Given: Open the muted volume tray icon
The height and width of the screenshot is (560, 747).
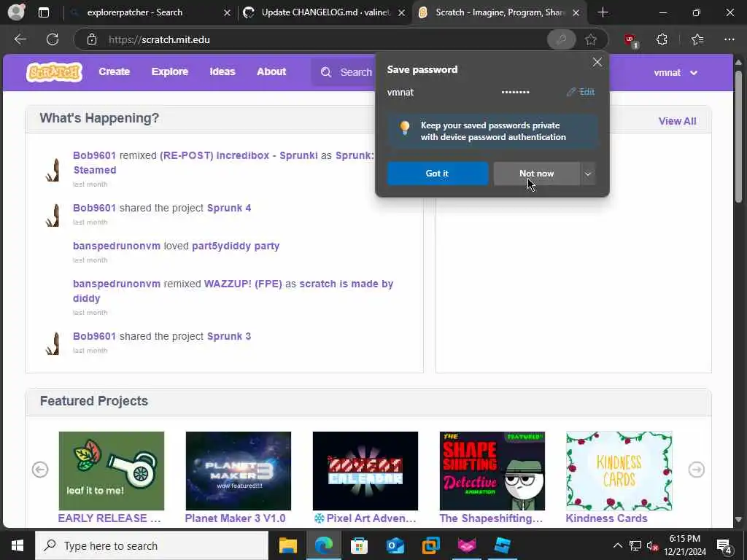Looking at the screenshot, I should (x=652, y=545).
